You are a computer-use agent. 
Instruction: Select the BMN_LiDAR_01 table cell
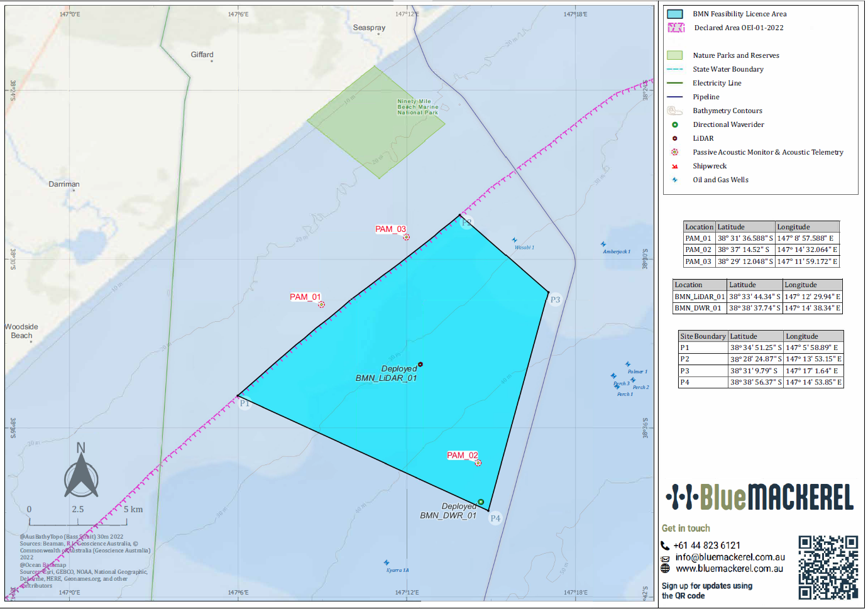click(700, 297)
